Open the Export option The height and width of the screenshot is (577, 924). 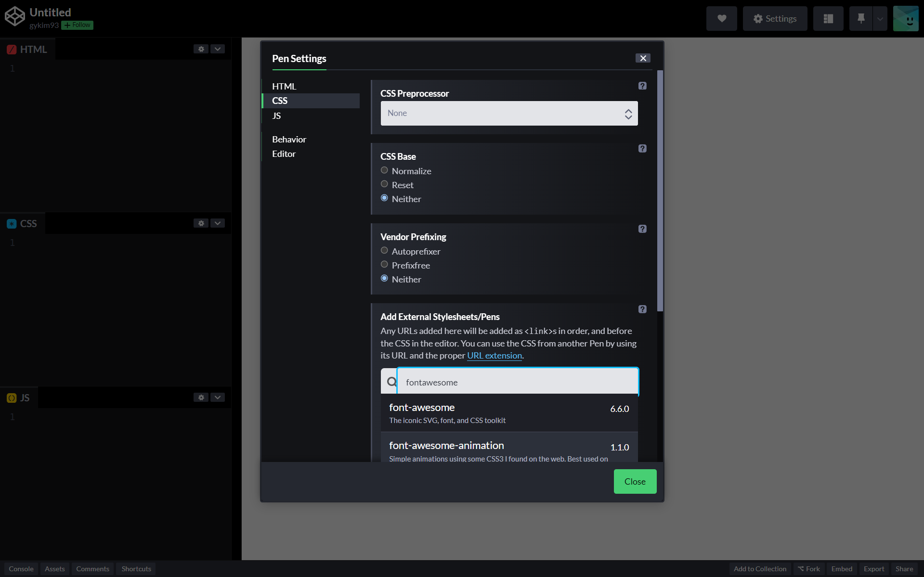click(874, 569)
